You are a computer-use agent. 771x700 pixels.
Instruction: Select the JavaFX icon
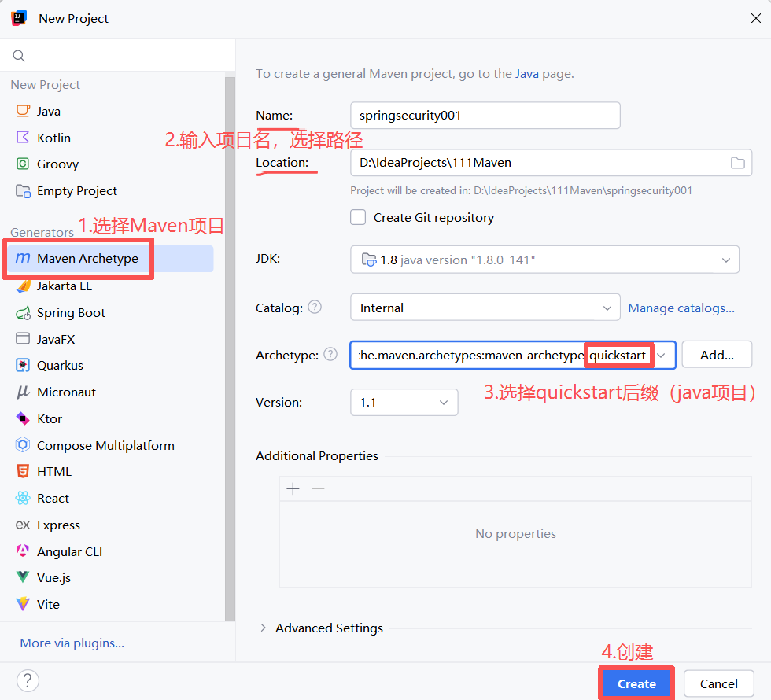pyautogui.click(x=23, y=339)
